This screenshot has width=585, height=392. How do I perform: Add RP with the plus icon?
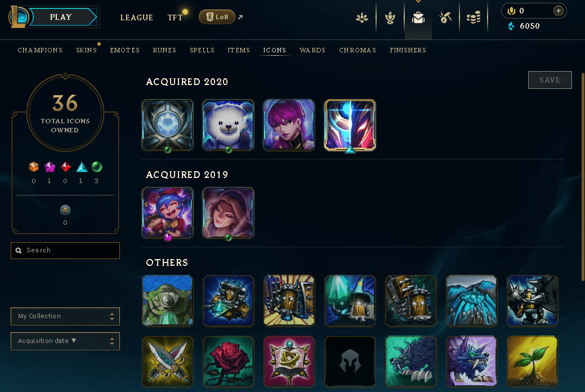558,11
